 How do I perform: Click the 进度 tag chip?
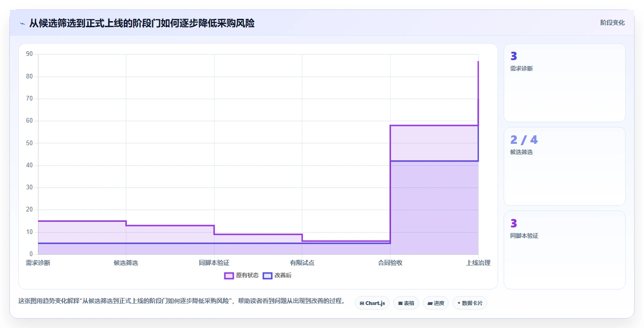click(x=436, y=303)
